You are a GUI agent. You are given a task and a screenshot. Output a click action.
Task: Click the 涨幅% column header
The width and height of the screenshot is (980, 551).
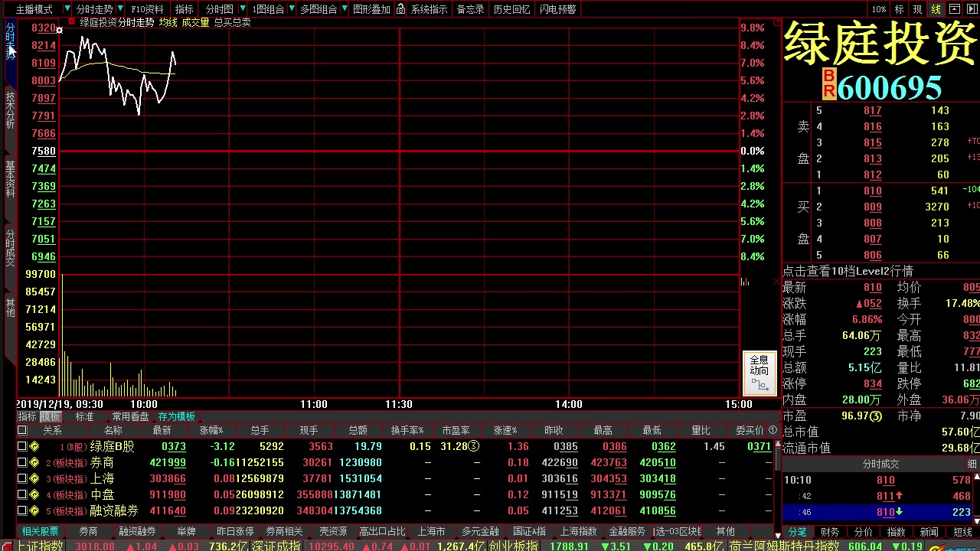click(211, 430)
